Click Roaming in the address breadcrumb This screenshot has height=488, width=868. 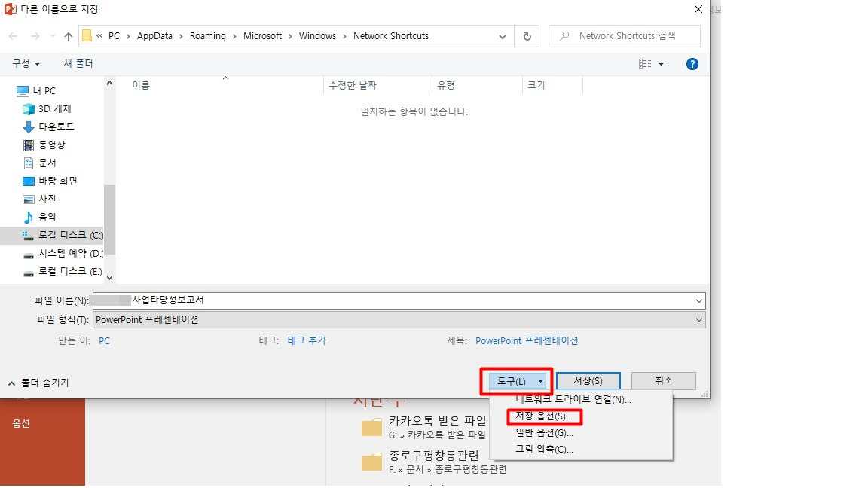(x=208, y=36)
